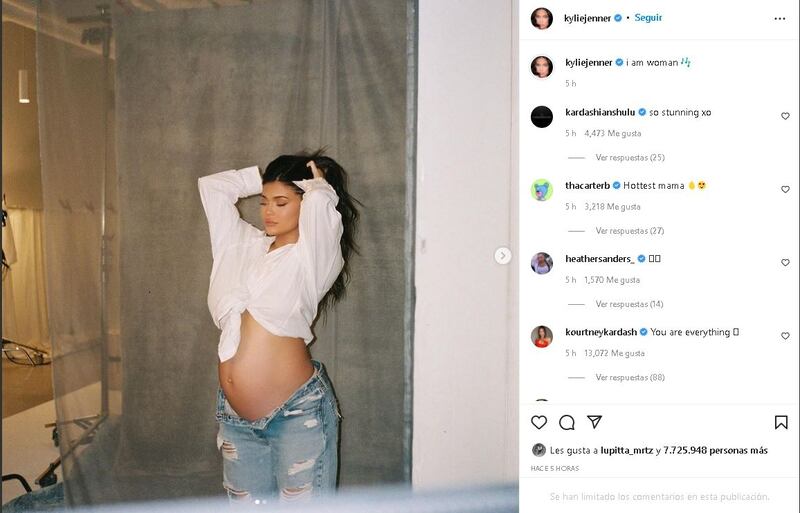
Task: Open the three-dot more options menu
Action: 780,18
